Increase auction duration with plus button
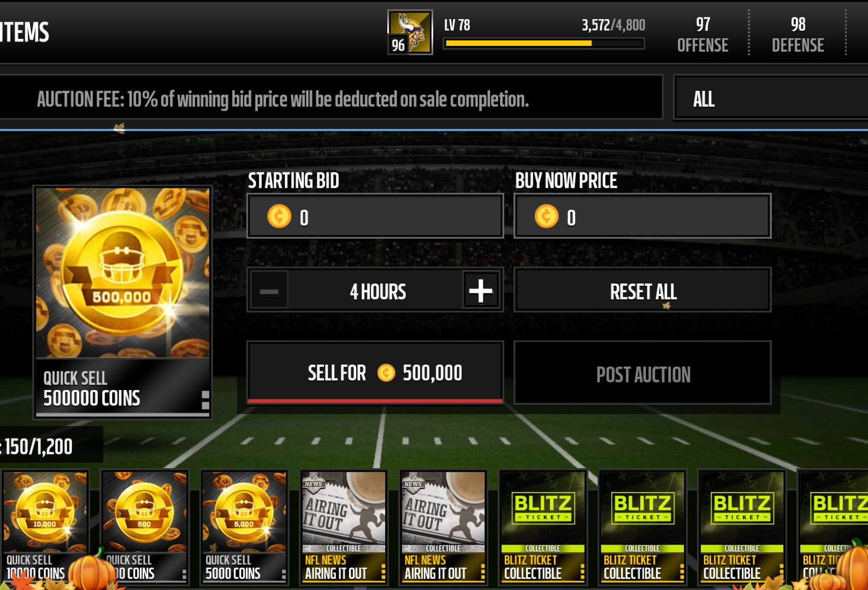868x590 pixels. tap(481, 291)
